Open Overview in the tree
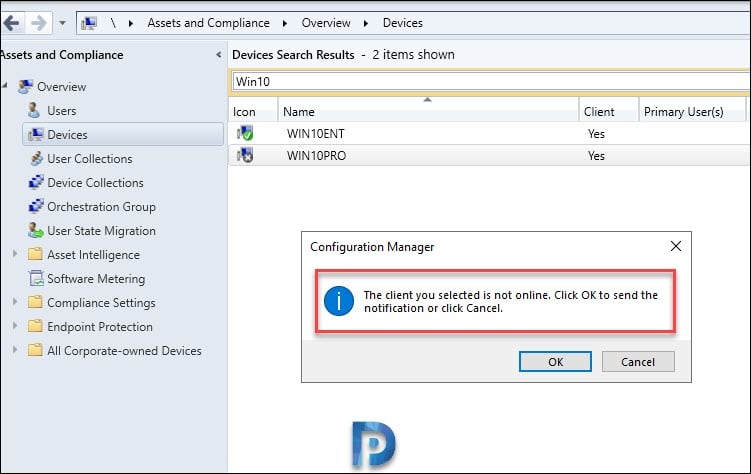Screen dimensions: 751x474 61,87
